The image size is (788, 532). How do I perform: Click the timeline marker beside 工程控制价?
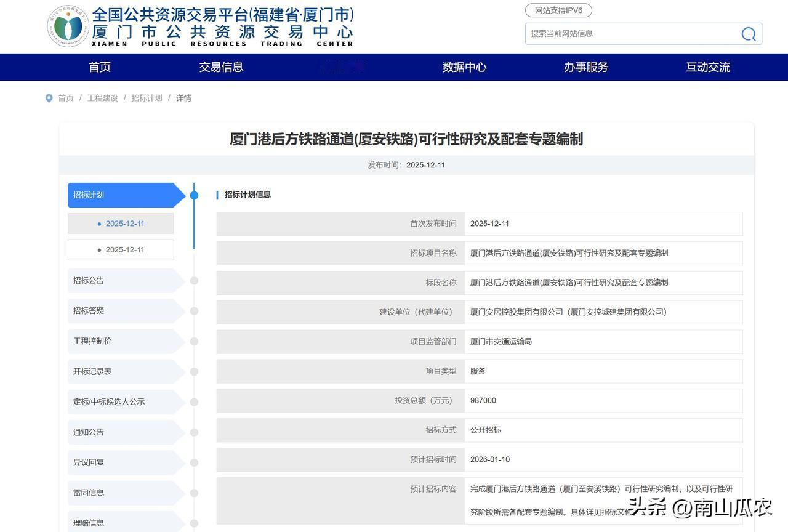194,341
